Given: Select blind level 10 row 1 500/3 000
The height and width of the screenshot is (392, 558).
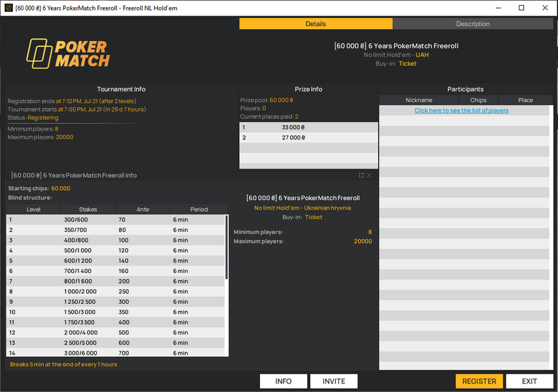Looking at the screenshot, I should (116, 312).
